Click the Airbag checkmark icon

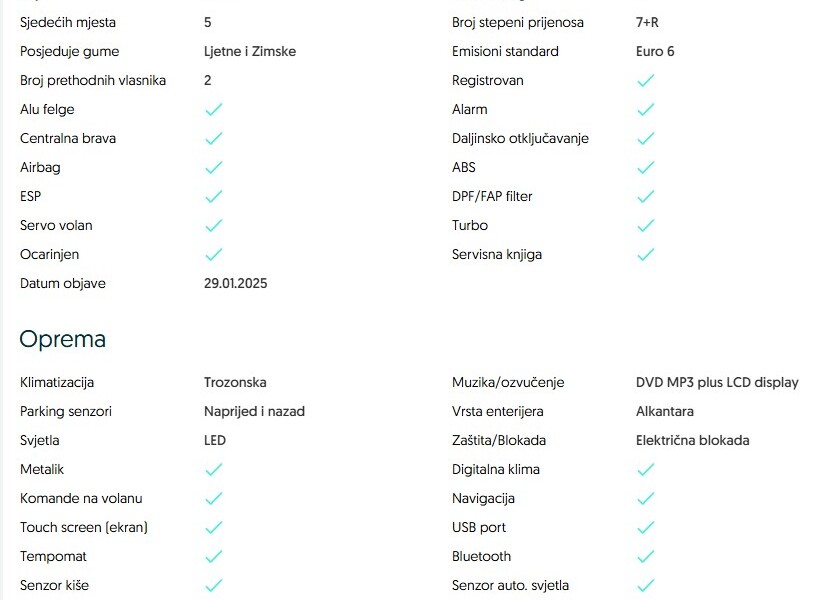tap(213, 167)
